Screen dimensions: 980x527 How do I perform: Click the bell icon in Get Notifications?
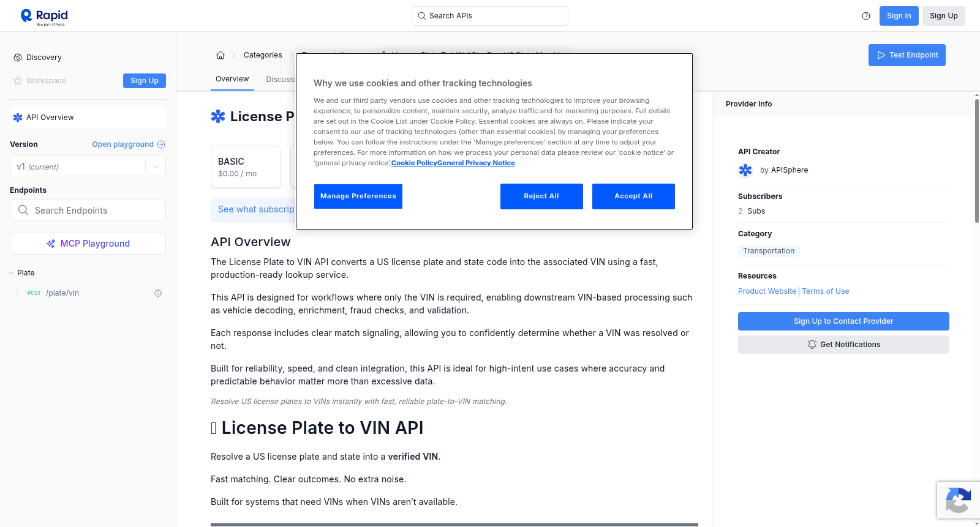[812, 345]
